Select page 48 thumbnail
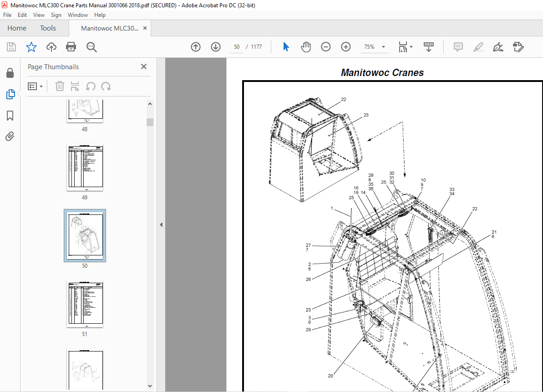Image resolution: width=543 pixels, height=392 pixels. pos(85,111)
